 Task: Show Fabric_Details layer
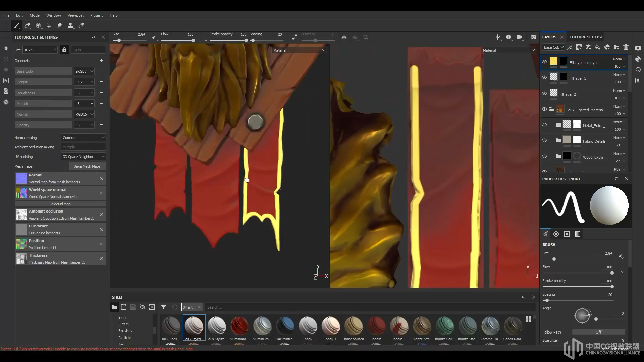tap(544, 140)
